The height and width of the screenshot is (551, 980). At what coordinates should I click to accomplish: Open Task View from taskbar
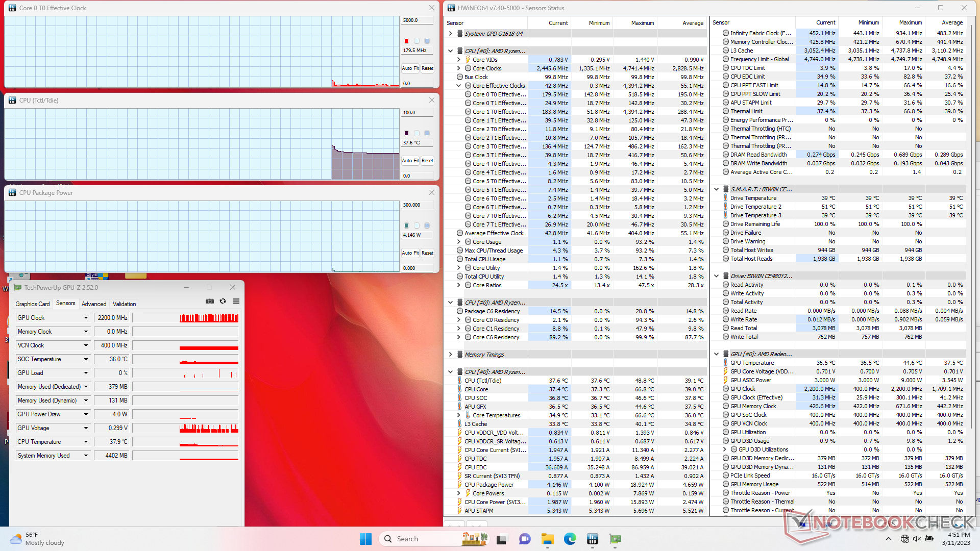(x=502, y=539)
